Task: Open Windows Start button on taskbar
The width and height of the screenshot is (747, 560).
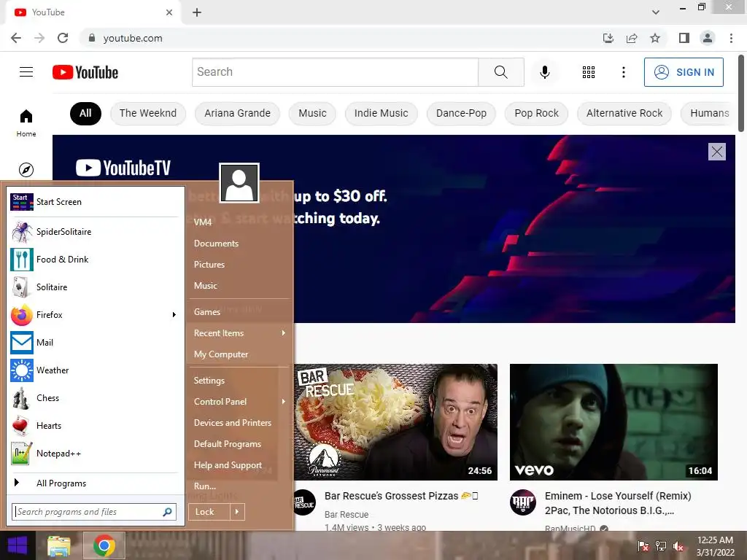Action: coord(18,545)
